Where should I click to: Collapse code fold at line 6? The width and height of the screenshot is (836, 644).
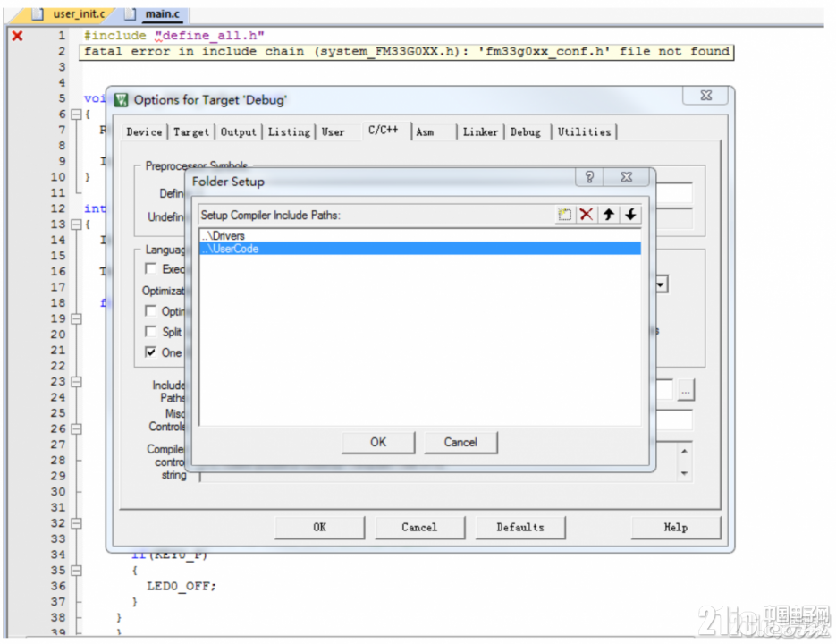[76, 114]
